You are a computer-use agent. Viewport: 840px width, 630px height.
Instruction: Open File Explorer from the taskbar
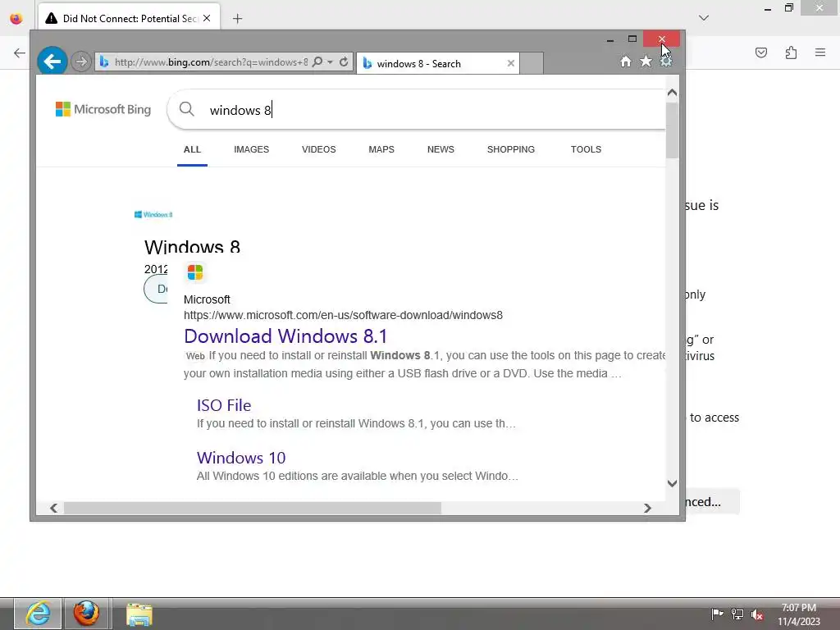click(x=139, y=614)
